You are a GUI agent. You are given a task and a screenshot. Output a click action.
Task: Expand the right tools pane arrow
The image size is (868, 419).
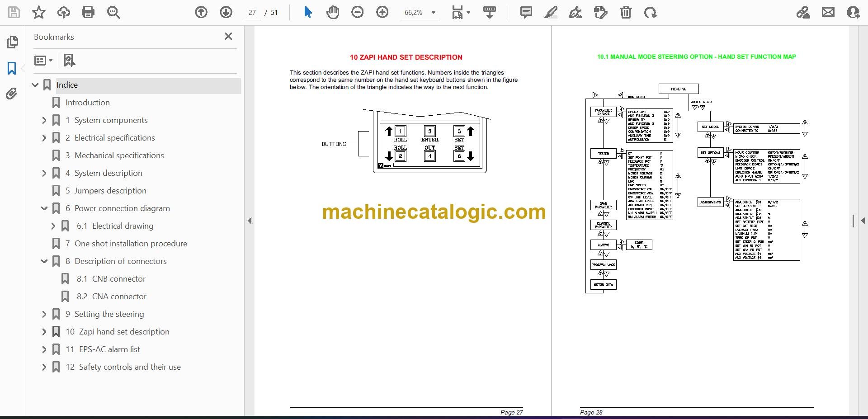[x=863, y=221]
